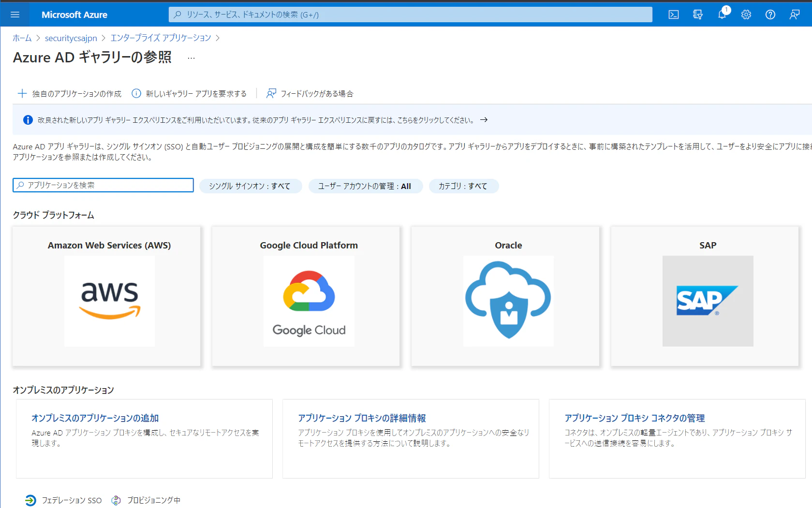This screenshot has height=508, width=812.
Task: Open the notifications bell
Action: pyautogui.click(x=722, y=15)
